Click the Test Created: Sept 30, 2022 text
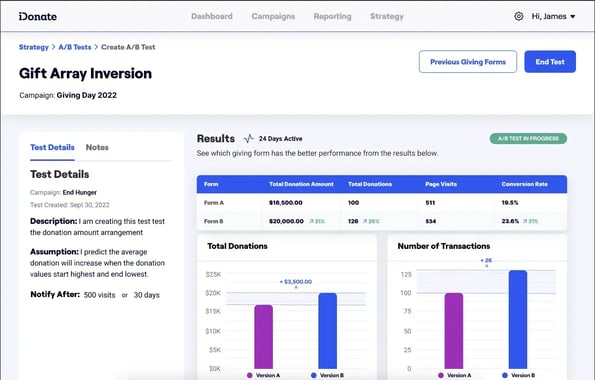Screen dimensions: 595x380 coord(70,205)
